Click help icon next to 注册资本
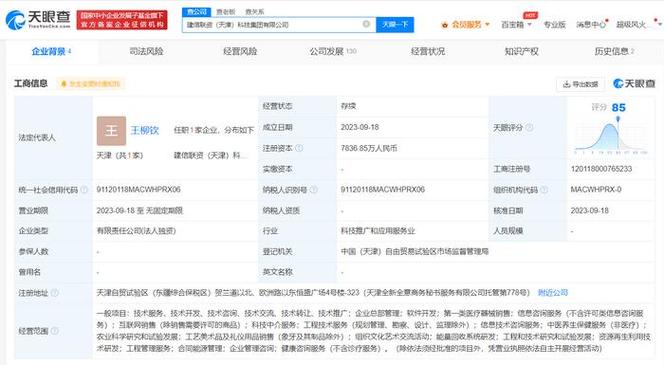Screen dimensions: 664x365 [299, 148]
